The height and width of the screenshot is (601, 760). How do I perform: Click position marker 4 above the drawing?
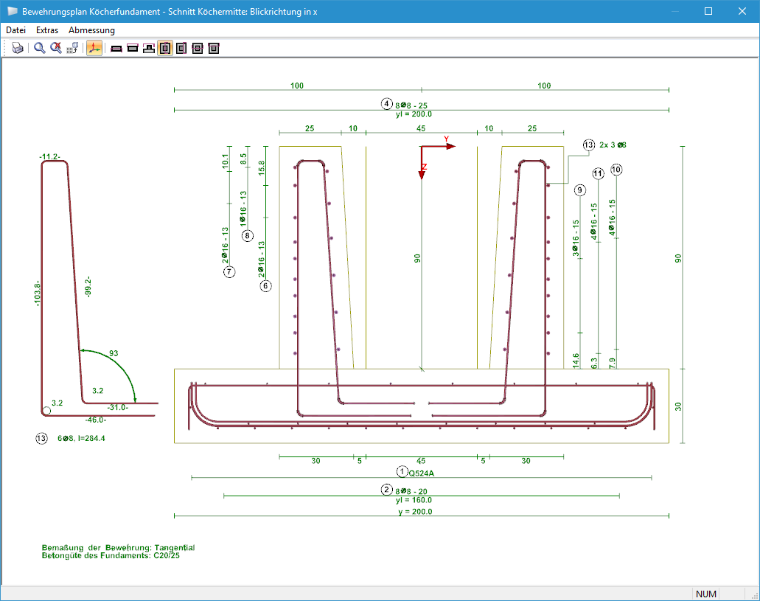tap(386, 104)
